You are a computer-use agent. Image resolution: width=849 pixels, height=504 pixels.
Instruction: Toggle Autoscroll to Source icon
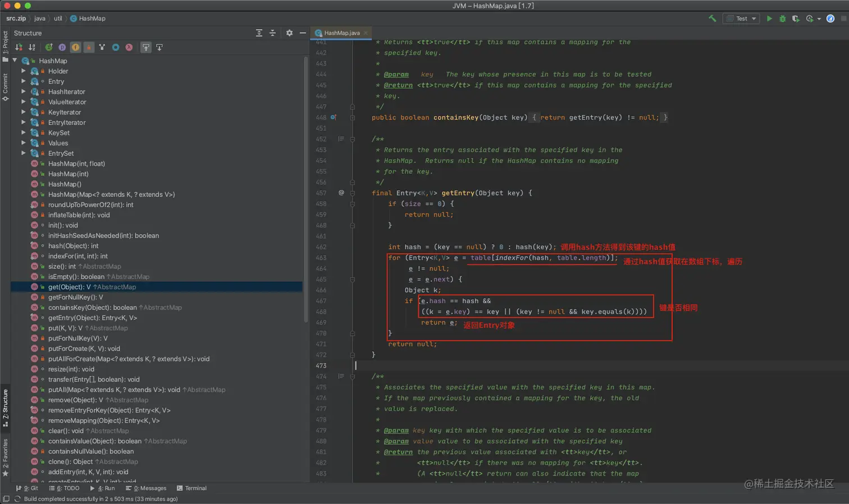pos(146,47)
